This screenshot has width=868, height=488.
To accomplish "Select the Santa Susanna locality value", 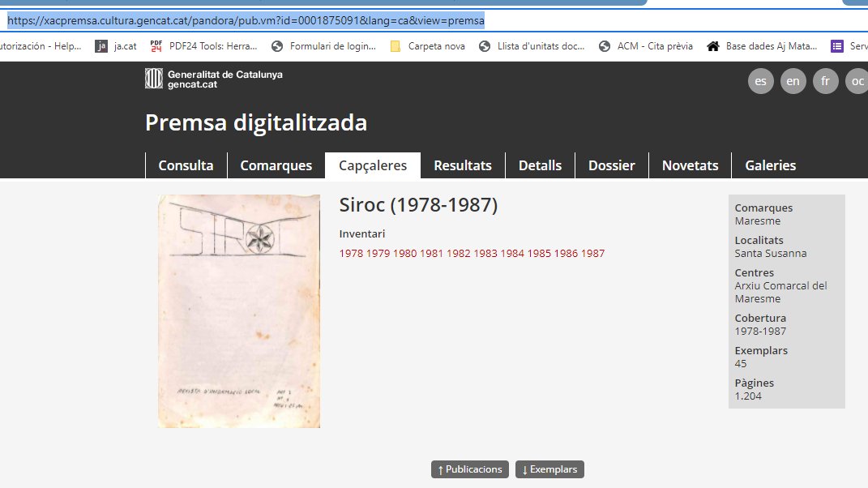I will pyautogui.click(x=771, y=254).
